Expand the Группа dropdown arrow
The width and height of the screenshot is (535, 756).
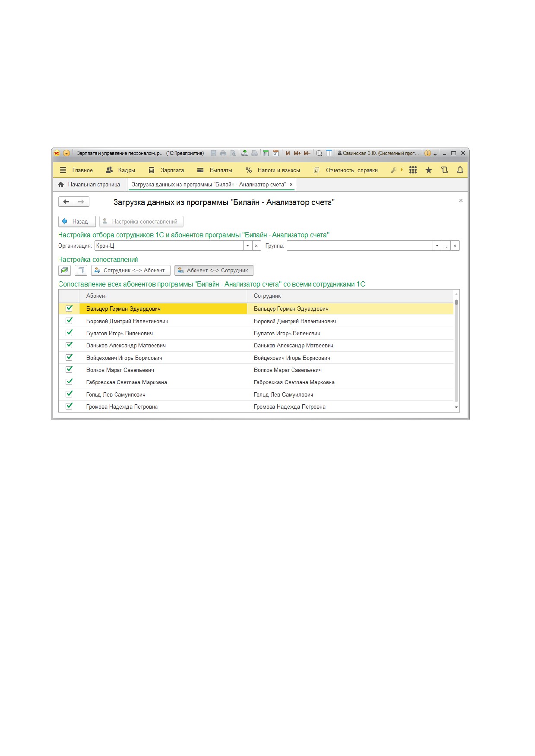tap(437, 246)
